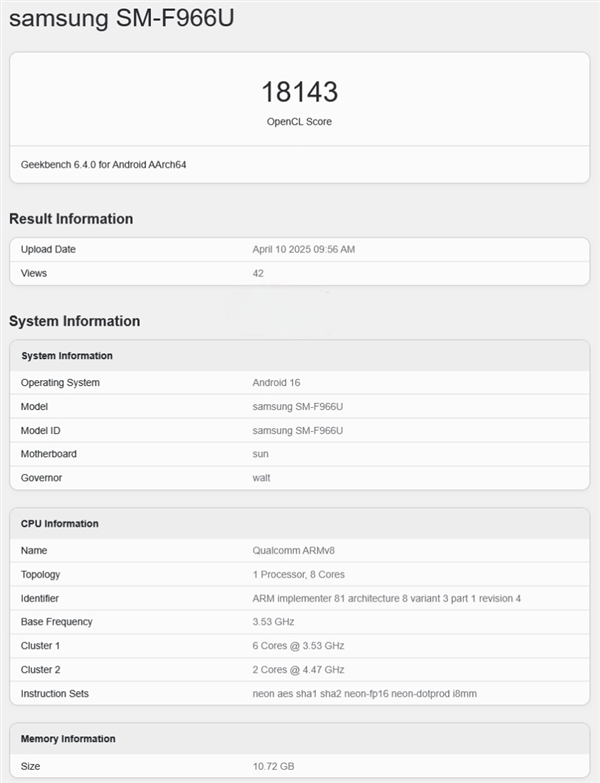Select the System Information table header
The image size is (600, 783).
67,356
